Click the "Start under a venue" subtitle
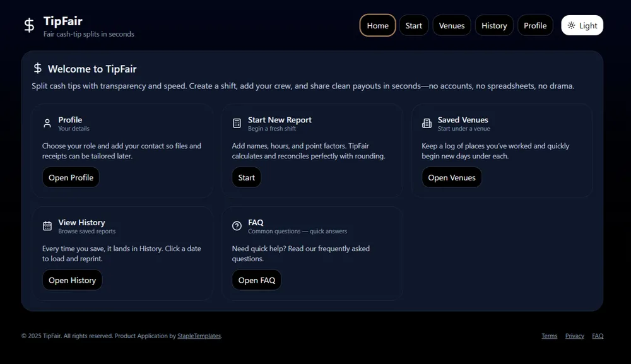 coord(464,129)
